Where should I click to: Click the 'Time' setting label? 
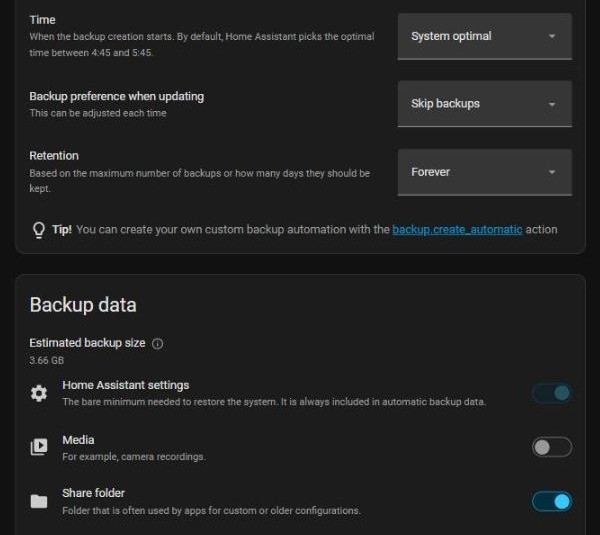(x=42, y=20)
